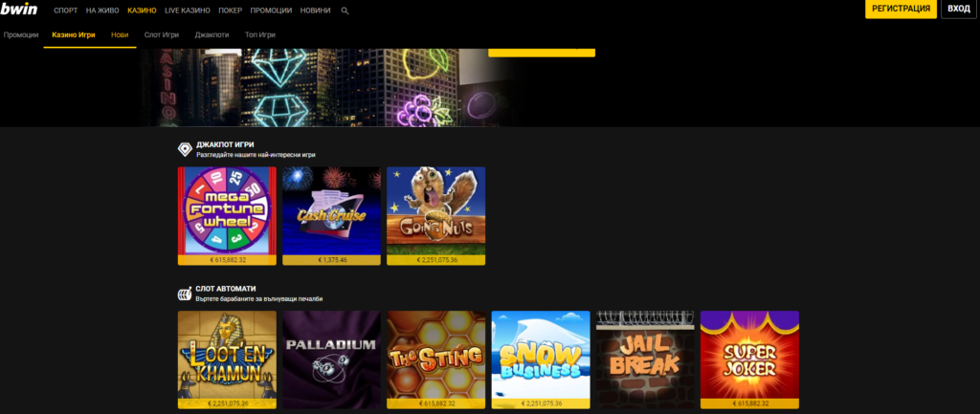The width and height of the screenshot is (980, 414).
Task: Open the Live Казино menu item
Action: tap(184, 10)
